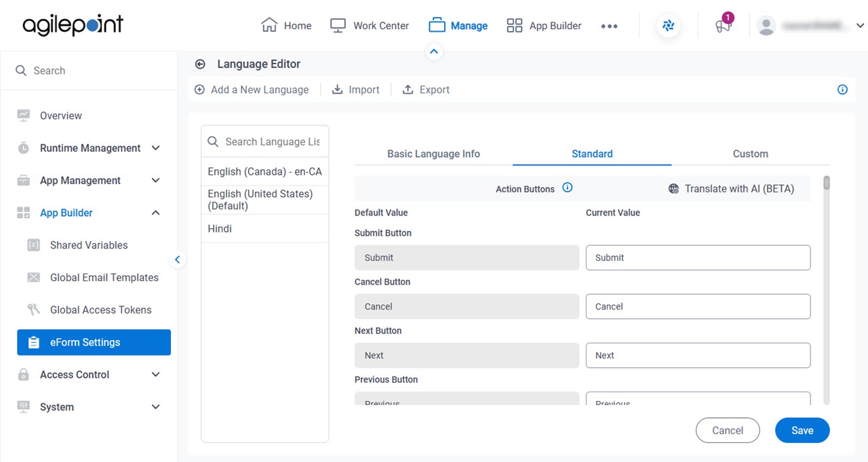Click Translate with AI (BETA)
868x462 pixels.
tap(731, 189)
